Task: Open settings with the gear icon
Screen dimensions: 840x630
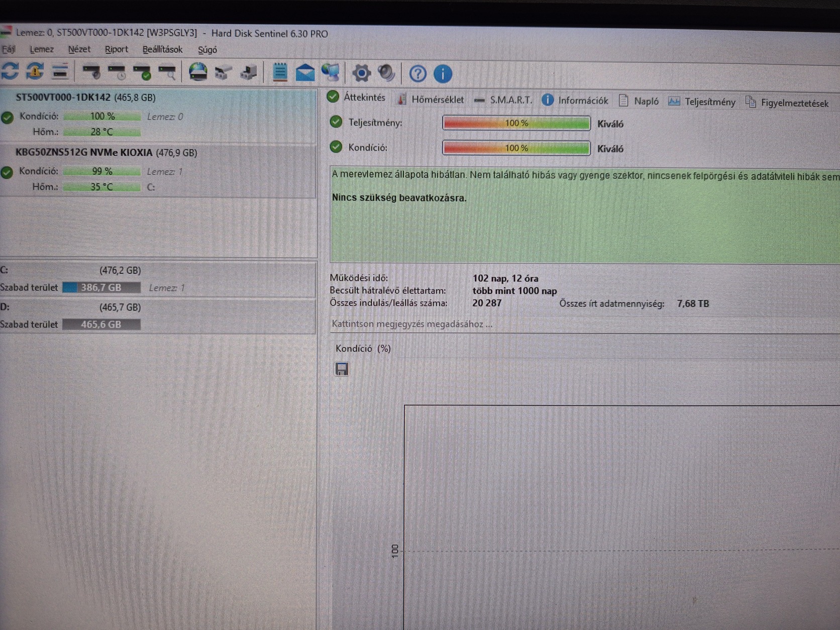Action: point(361,73)
